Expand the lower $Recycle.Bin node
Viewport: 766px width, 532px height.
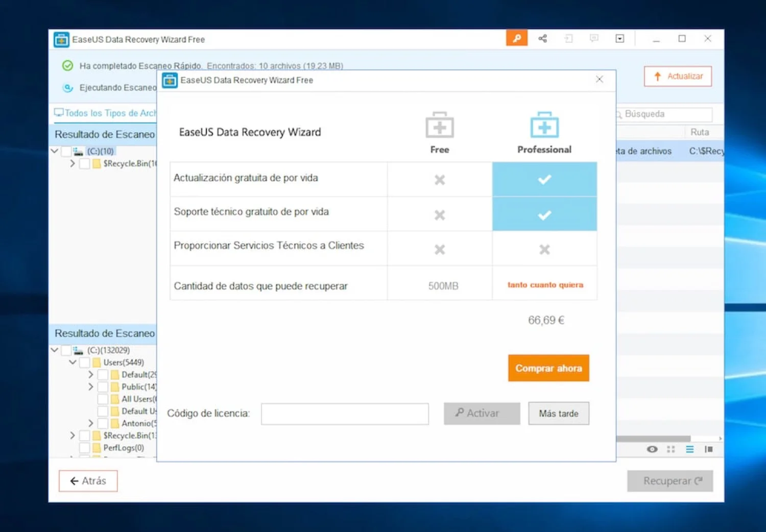pos(73,436)
